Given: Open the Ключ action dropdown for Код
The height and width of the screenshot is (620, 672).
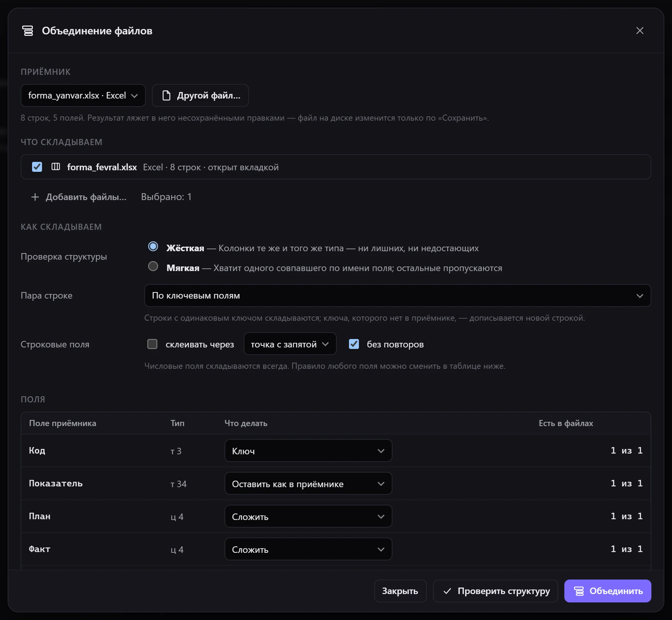Looking at the screenshot, I should click(308, 450).
